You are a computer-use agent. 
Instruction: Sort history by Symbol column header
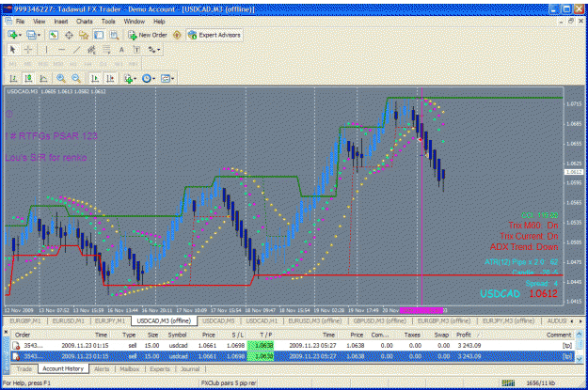pos(177,335)
